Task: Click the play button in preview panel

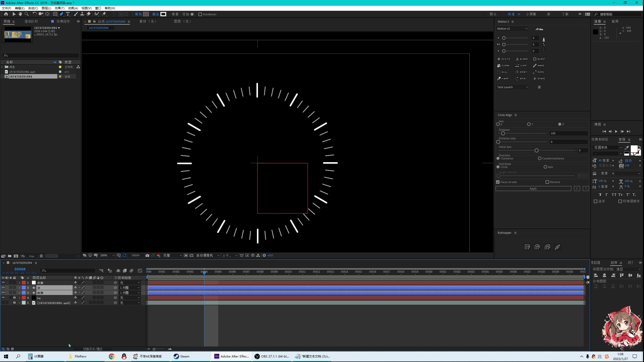Action: tap(616, 131)
